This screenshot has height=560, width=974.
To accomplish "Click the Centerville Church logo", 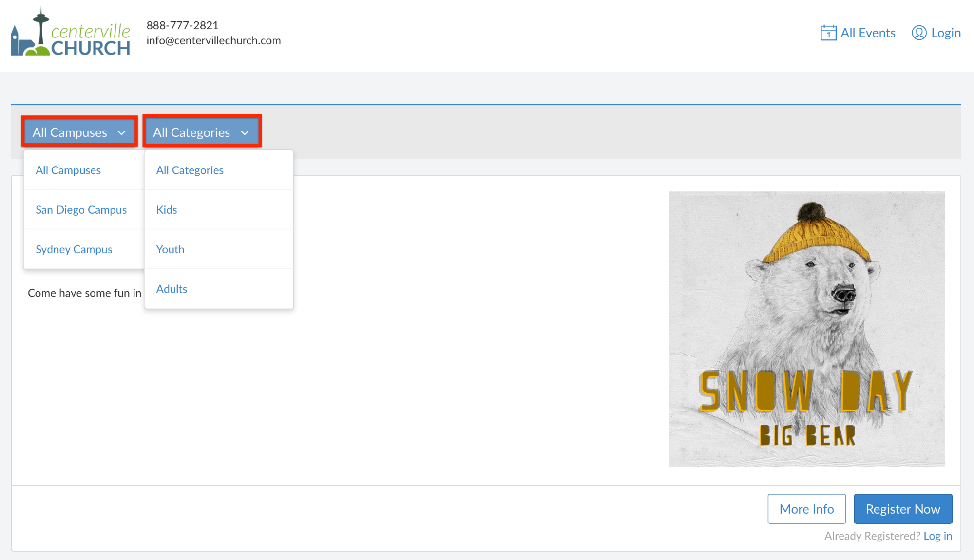I will click(x=71, y=33).
